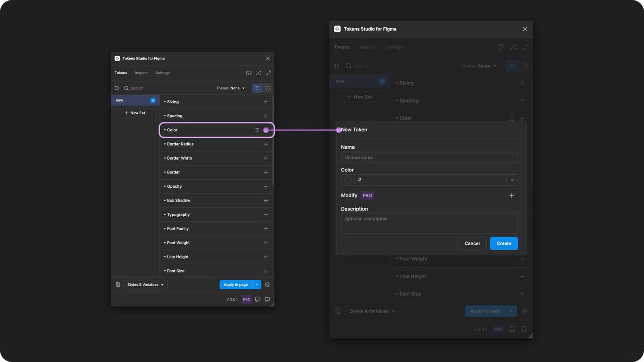Toggle the 'new' set checkbox in right window
The image size is (644, 362).
click(x=382, y=81)
